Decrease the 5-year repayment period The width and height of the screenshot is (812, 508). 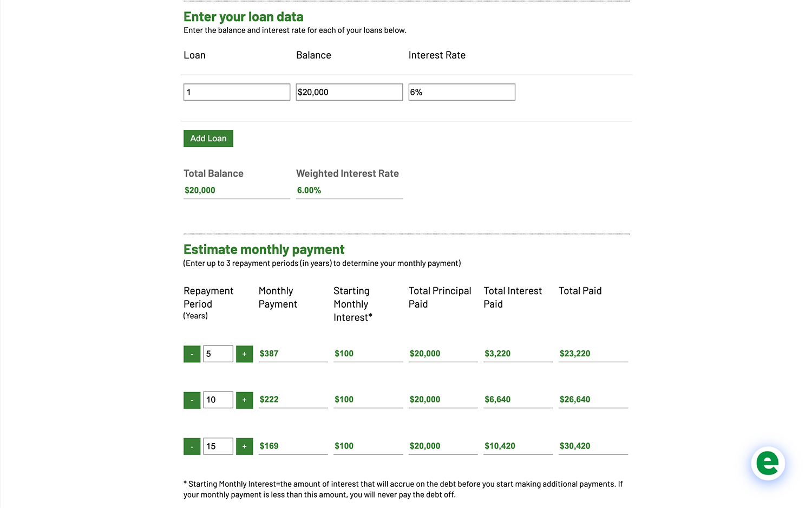point(192,353)
